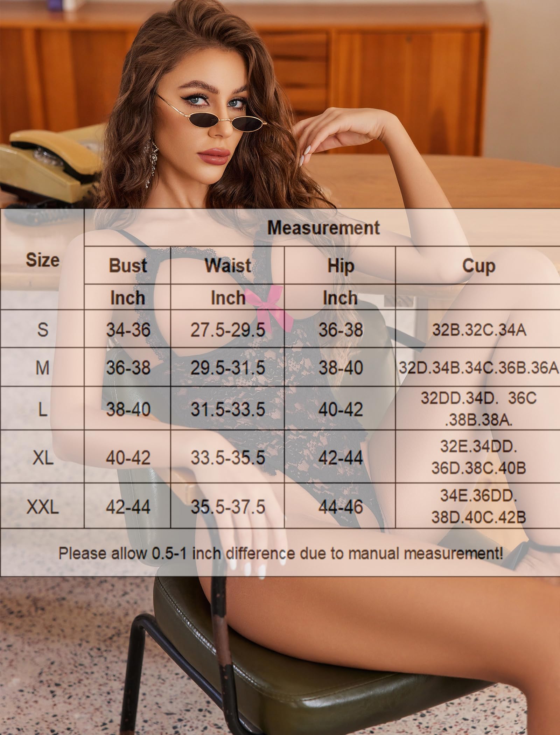Image resolution: width=560 pixels, height=735 pixels.
Task: Click the Hip column header
Action: 340,266
